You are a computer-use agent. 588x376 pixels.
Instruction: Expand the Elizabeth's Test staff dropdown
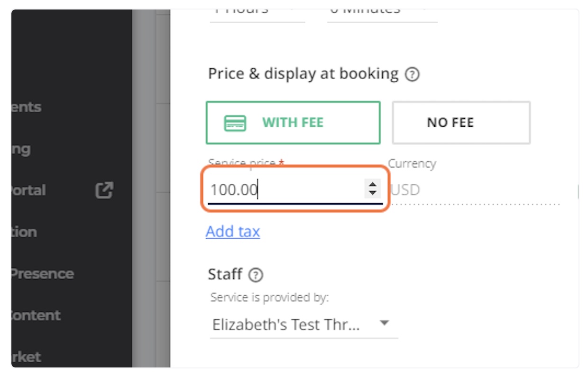click(303, 325)
